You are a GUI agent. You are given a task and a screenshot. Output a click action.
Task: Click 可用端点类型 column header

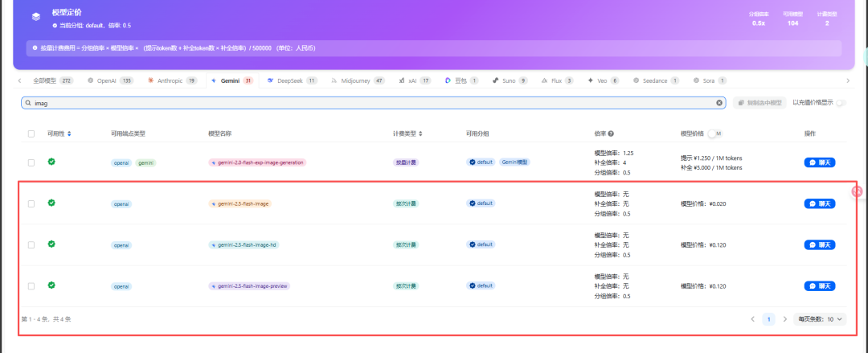tap(128, 133)
